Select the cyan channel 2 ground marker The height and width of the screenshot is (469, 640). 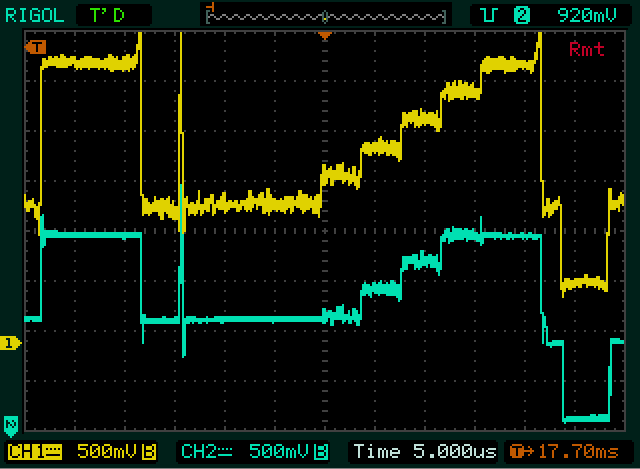tap(11, 423)
